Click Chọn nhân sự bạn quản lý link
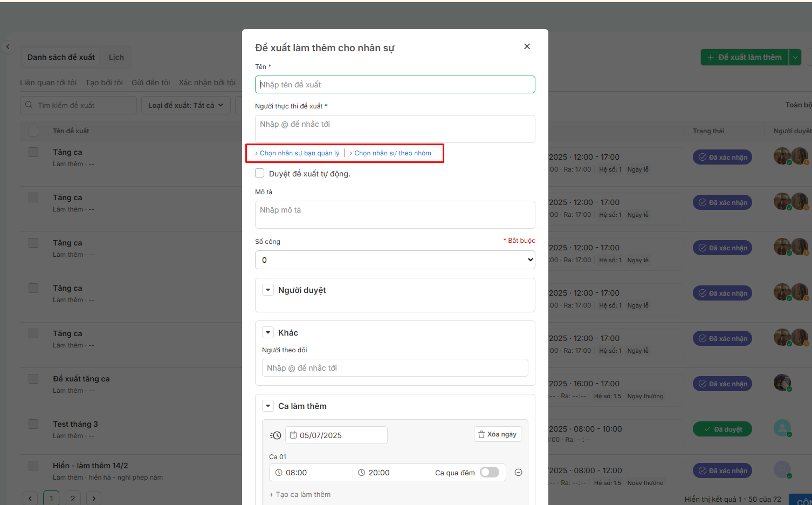Image resolution: width=812 pixels, height=505 pixels. coord(300,153)
